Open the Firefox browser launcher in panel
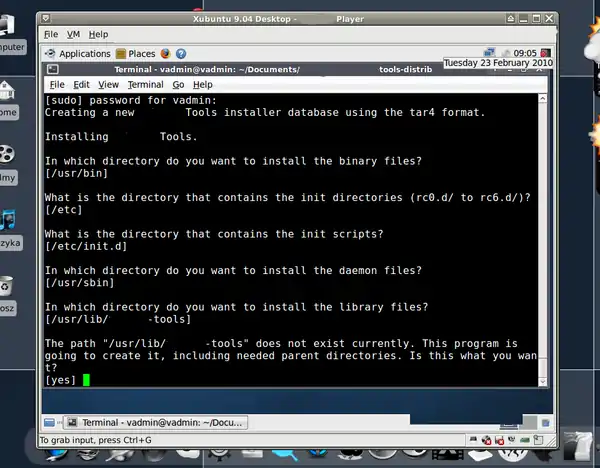 click(166, 53)
